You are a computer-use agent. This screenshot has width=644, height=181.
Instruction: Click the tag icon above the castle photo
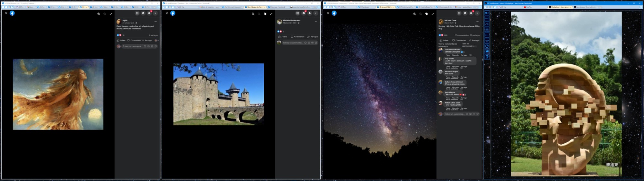tap(265, 14)
